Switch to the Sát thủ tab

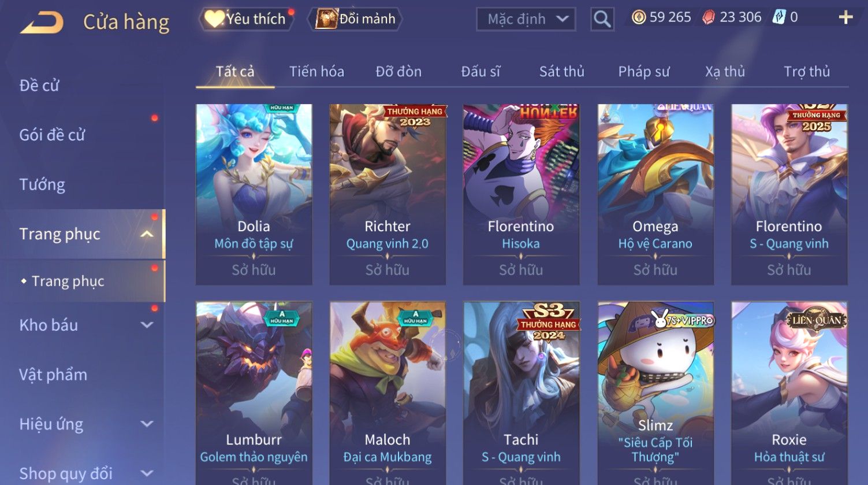(561, 72)
